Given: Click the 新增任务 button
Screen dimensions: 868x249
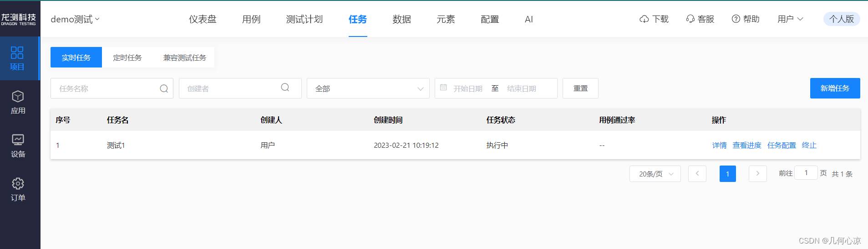Looking at the screenshot, I should coord(835,88).
